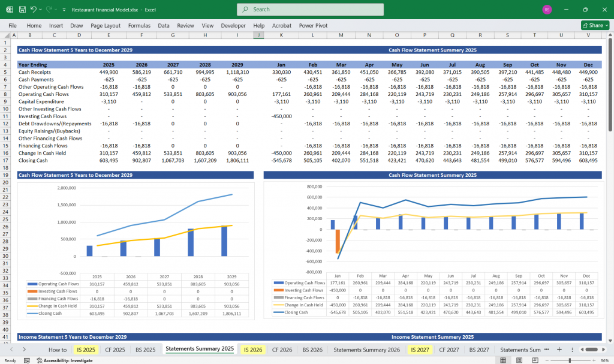Open the Formulas ribbon tab
The width and height of the screenshot is (614, 364).
pos(139,25)
